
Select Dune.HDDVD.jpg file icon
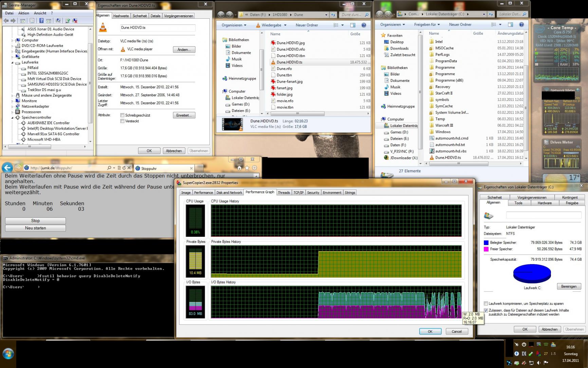click(x=273, y=43)
